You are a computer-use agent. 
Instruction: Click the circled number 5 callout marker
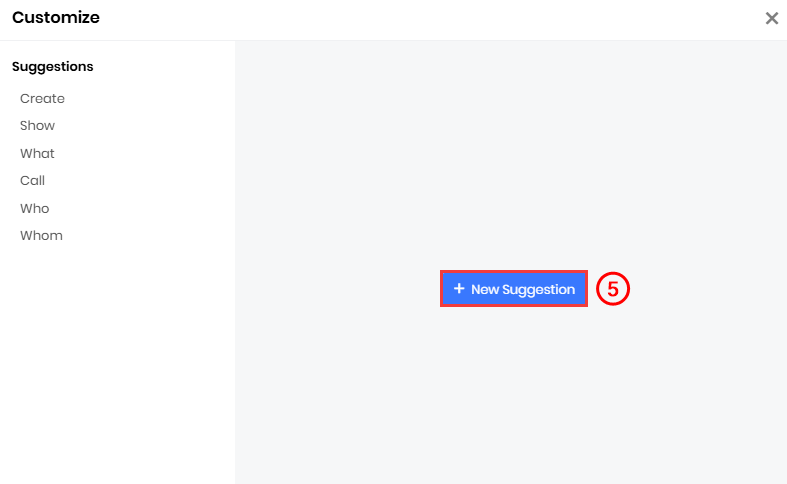point(613,289)
